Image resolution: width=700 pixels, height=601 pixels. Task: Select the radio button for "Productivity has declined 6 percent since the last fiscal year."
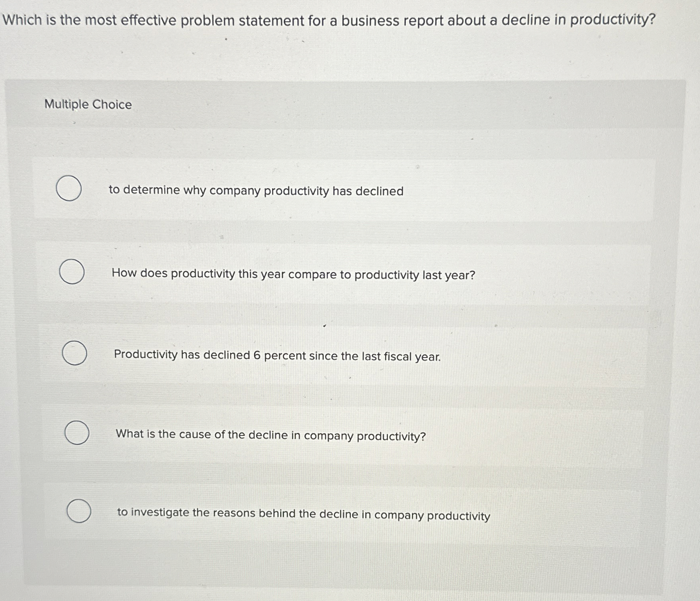(74, 354)
